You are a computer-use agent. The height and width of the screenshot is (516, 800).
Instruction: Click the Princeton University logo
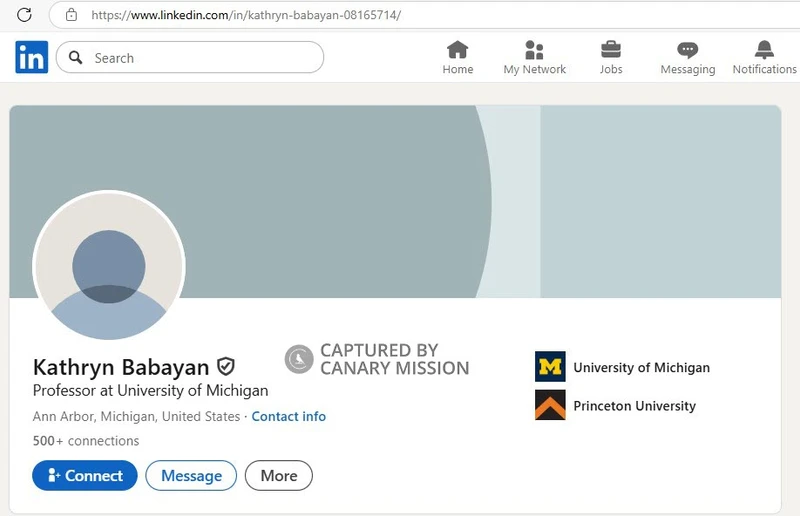point(550,405)
